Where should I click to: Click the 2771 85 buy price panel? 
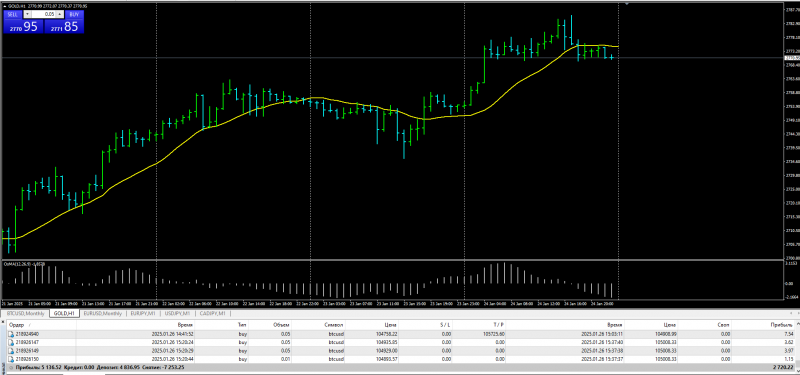(64, 27)
